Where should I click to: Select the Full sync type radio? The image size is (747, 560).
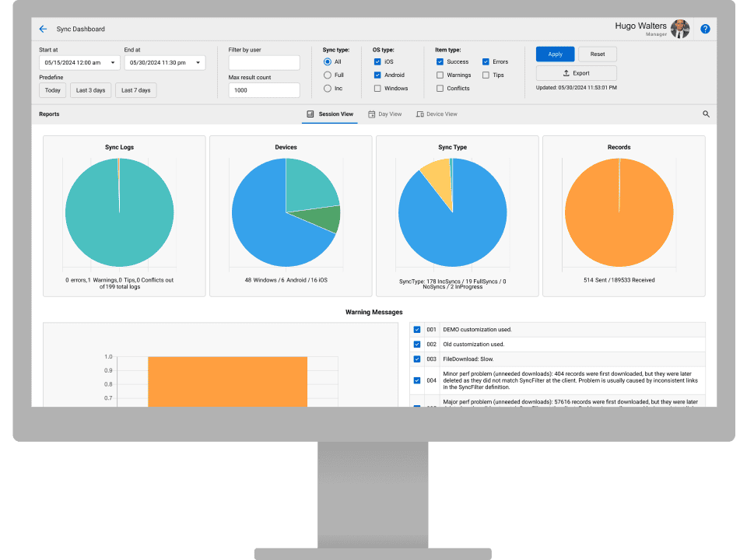[x=328, y=75]
